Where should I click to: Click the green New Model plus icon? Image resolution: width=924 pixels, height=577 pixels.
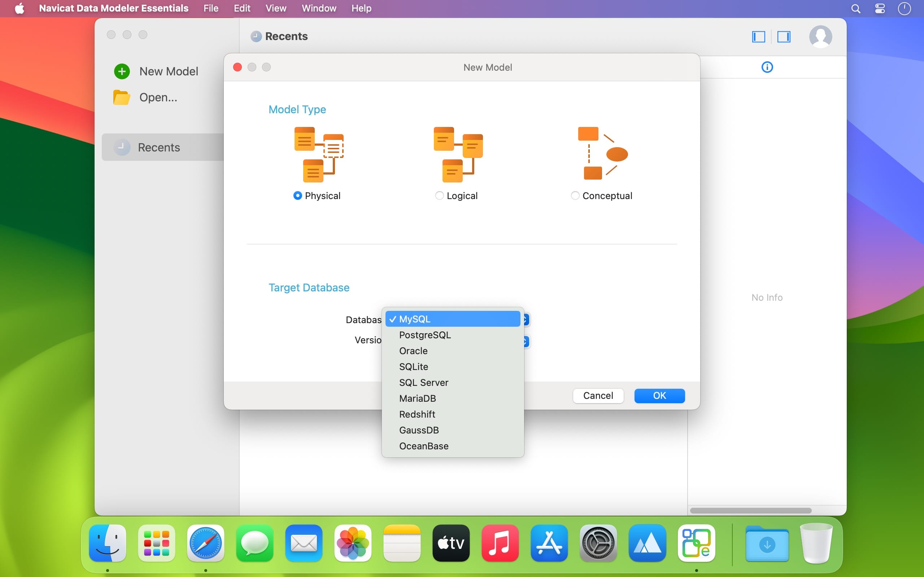coord(122,71)
